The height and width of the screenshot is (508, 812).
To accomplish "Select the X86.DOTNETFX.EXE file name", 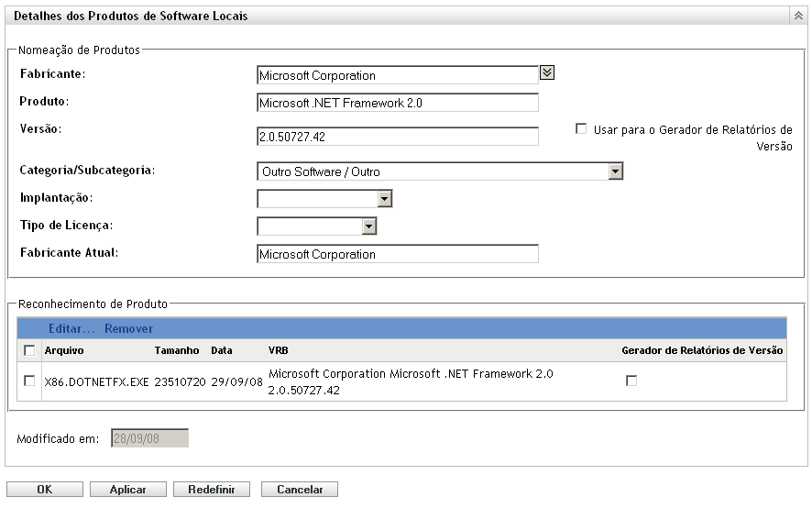I will 96,382.
